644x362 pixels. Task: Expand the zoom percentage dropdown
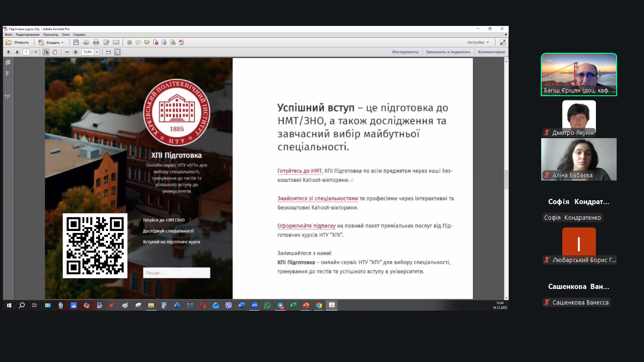click(97, 52)
